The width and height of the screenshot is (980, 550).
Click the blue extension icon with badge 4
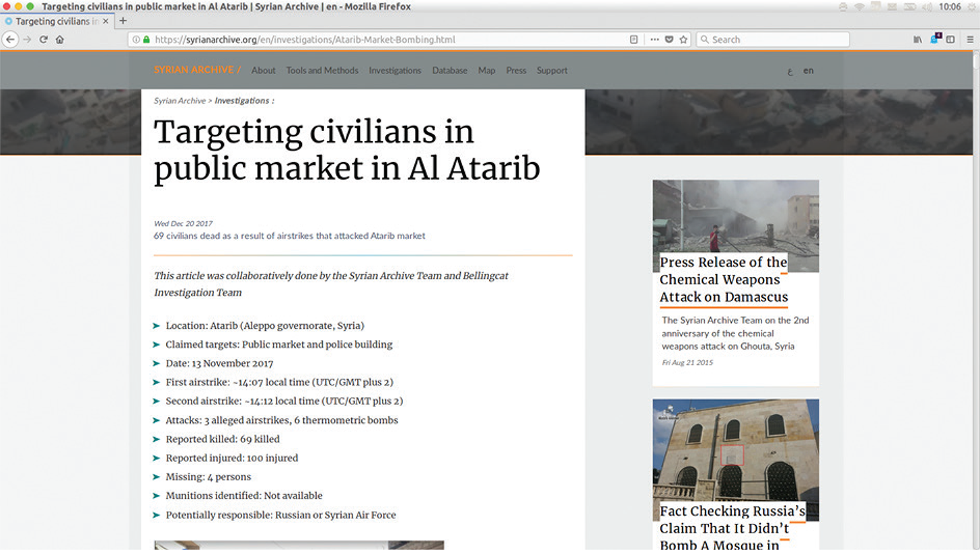click(x=935, y=38)
